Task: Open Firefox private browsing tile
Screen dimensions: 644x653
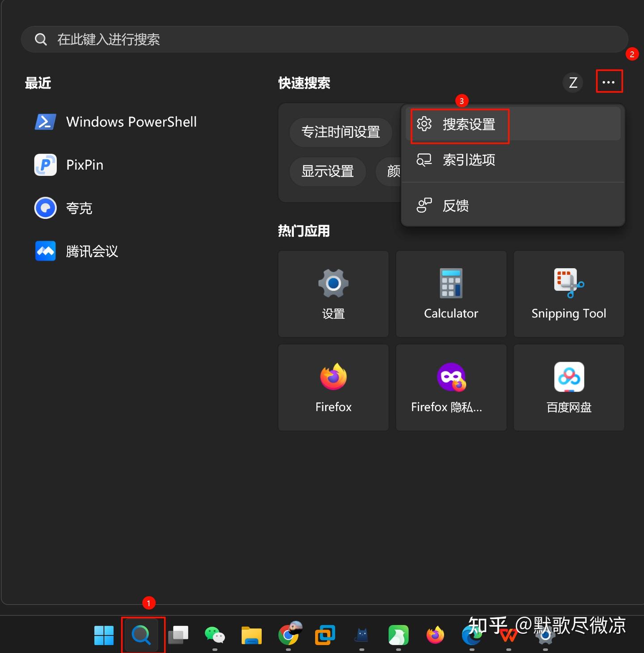Action: [451, 387]
